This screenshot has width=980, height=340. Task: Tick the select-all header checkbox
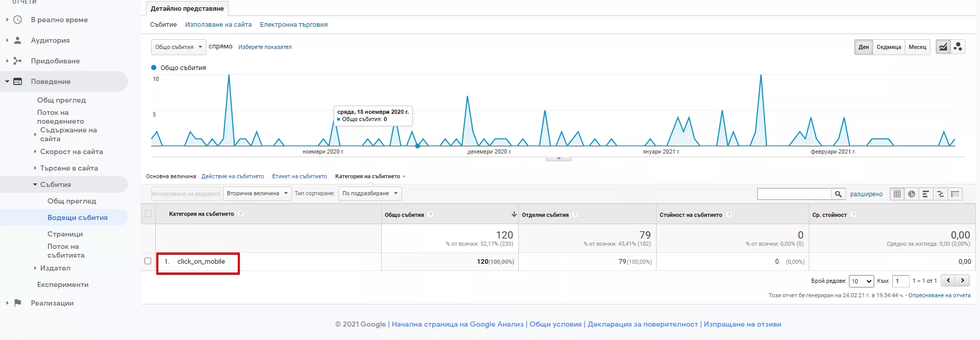coord(149,214)
